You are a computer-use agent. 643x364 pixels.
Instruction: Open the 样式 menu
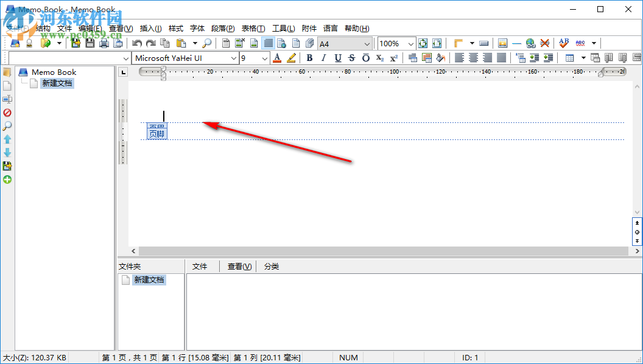pyautogui.click(x=176, y=28)
